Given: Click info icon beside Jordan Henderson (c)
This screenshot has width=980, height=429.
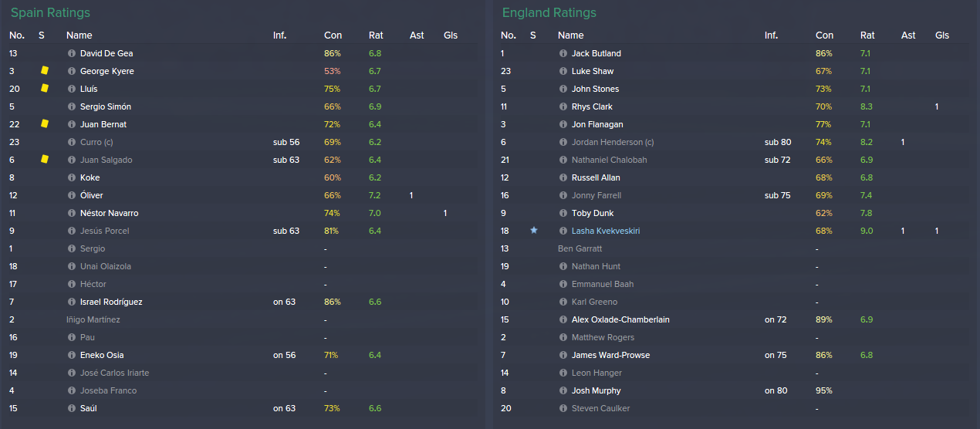Looking at the screenshot, I should click(563, 143).
